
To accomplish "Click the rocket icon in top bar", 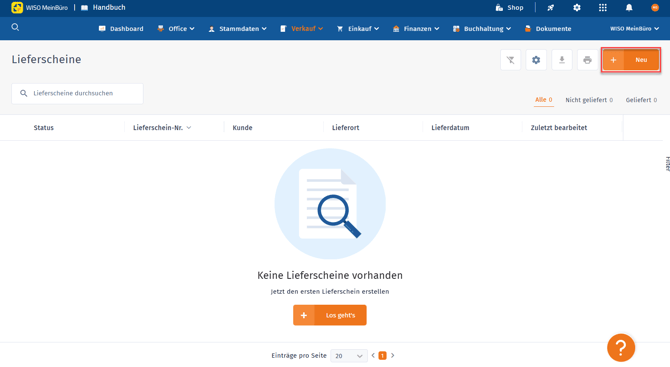I will (550, 7).
